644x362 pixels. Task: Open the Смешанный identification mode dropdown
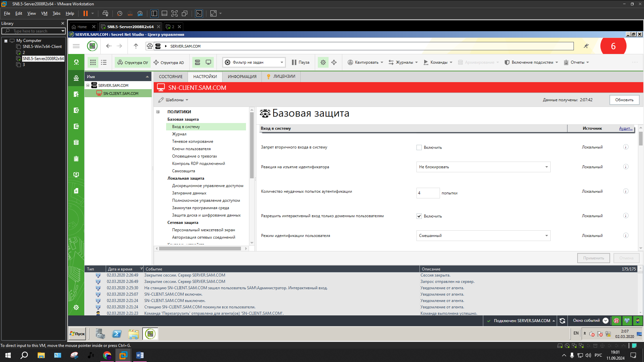(483, 236)
